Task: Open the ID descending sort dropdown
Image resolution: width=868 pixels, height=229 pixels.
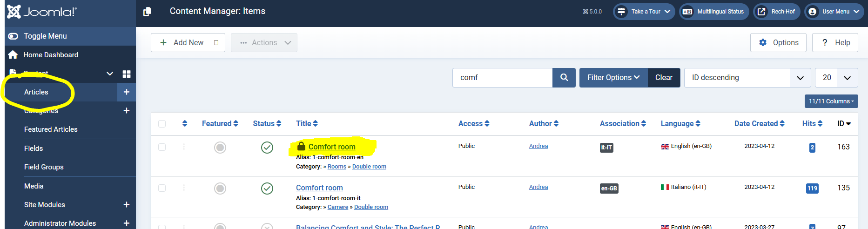Action: 747,78
